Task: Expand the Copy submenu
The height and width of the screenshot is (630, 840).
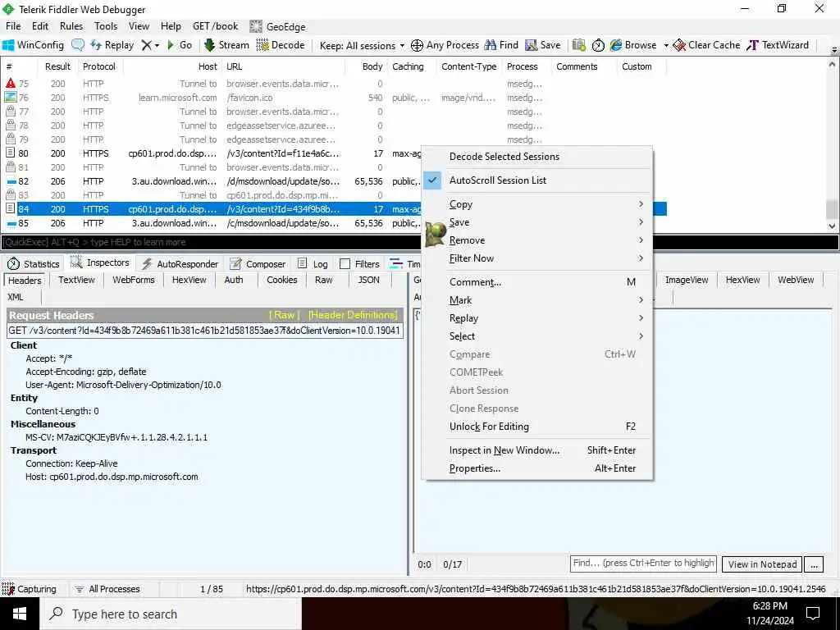Action: coord(538,204)
